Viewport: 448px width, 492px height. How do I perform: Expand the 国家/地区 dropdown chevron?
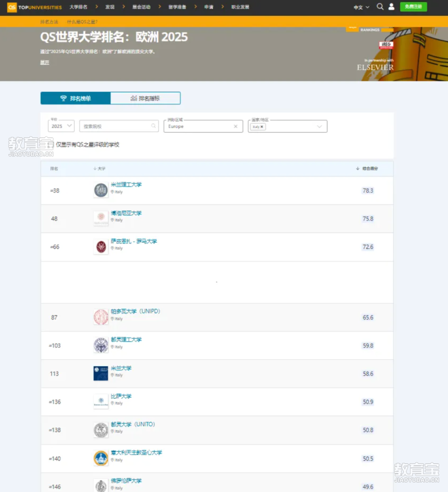tap(319, 127)
